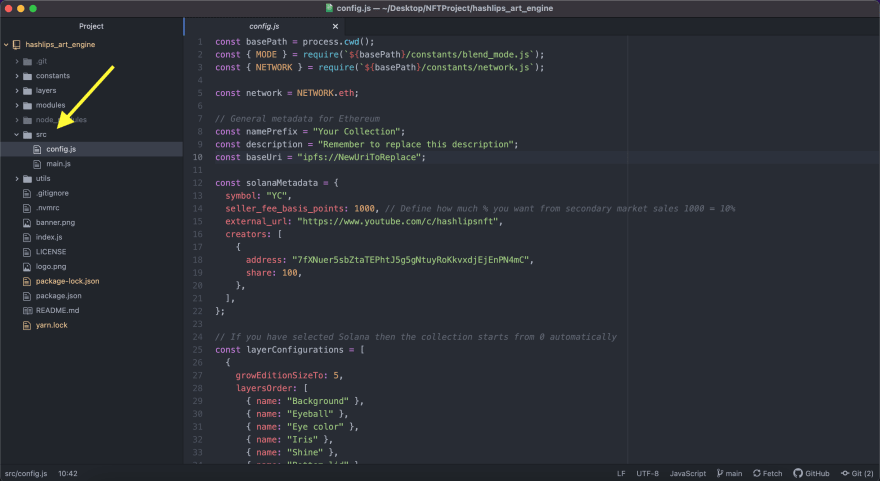Image resolution: width=880 pixels, height=481 pixels.
Task: Select the banner.png image file icon
Action: 26,222
